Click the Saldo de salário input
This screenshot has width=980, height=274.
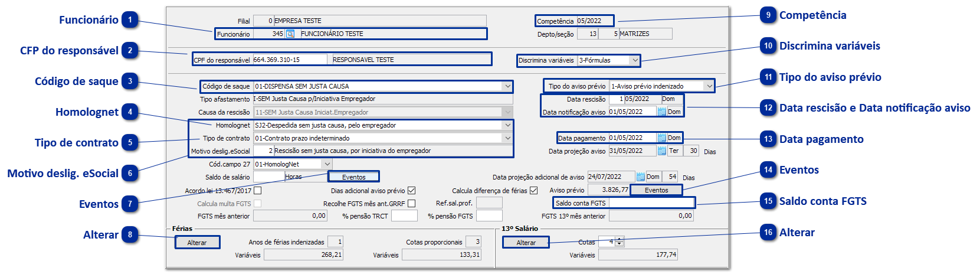tap(269, 177)
